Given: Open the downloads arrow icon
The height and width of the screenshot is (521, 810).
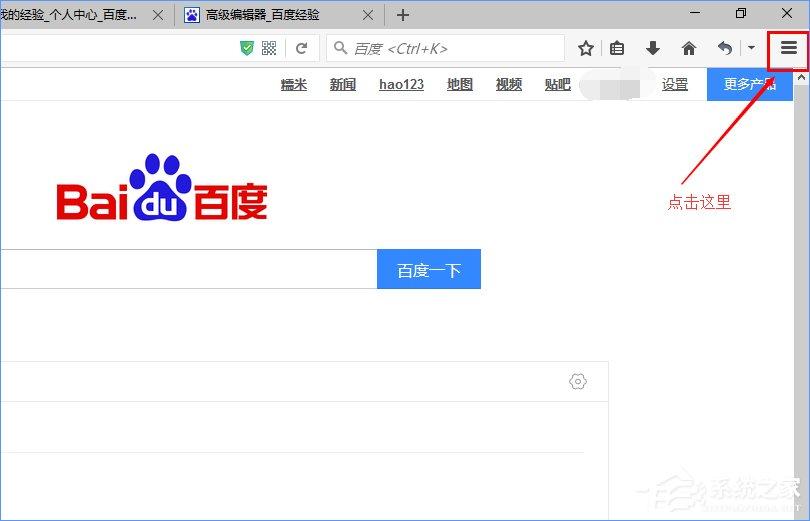Looking at the screenshot, I should (x=653, y=49).
